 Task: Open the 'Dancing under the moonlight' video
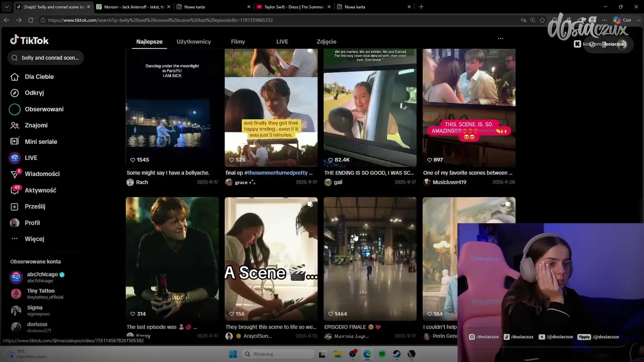[172, 108]
